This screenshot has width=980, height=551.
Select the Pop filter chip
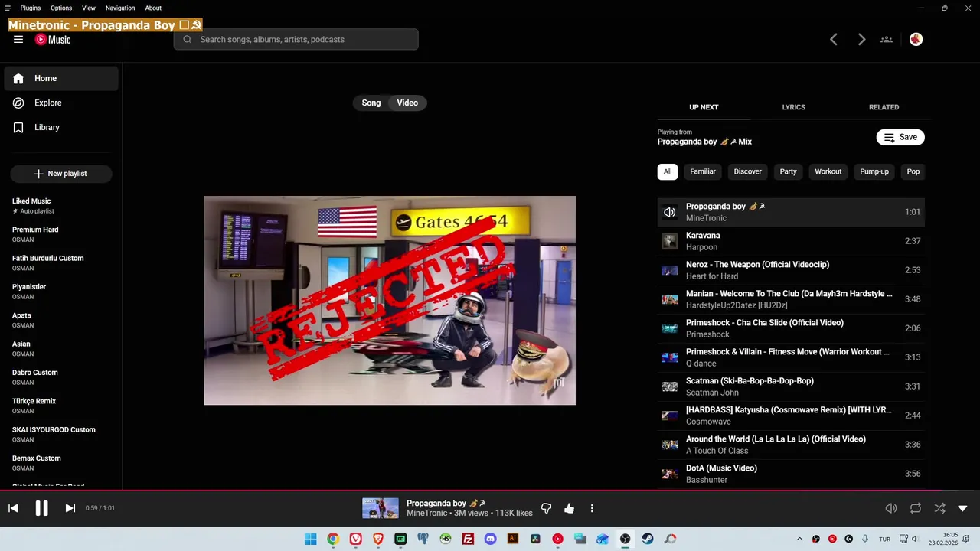[913, 171]
